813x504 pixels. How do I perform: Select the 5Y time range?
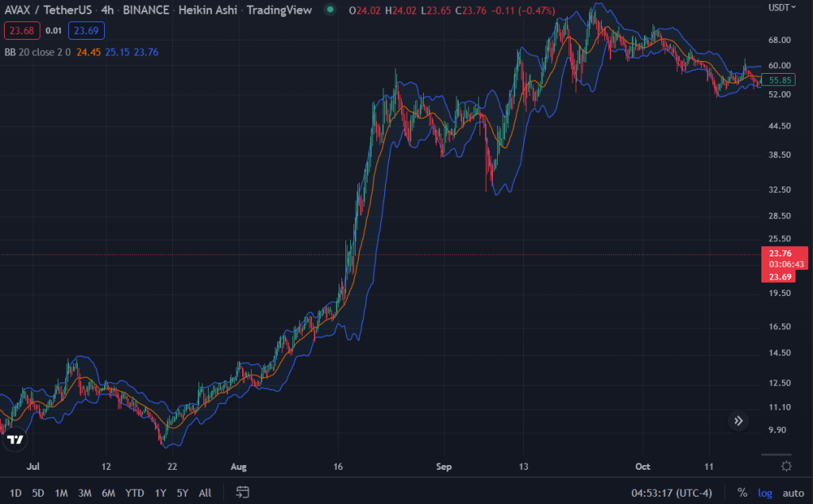click(x=182, y=493)
